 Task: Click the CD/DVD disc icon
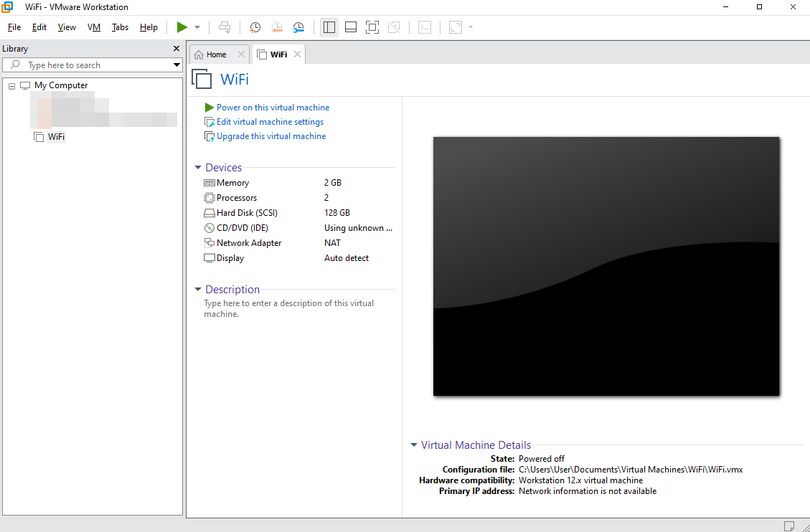209,227
